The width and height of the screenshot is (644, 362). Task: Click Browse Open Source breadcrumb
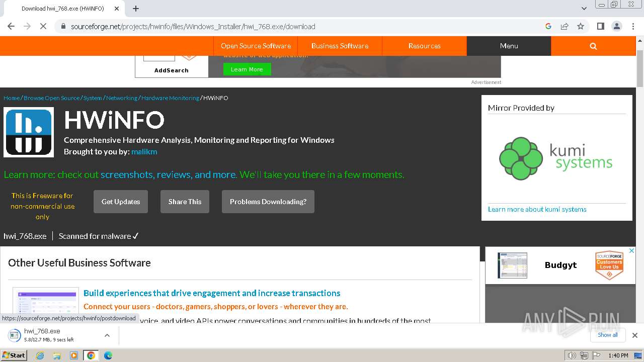(x=52, y=98)
